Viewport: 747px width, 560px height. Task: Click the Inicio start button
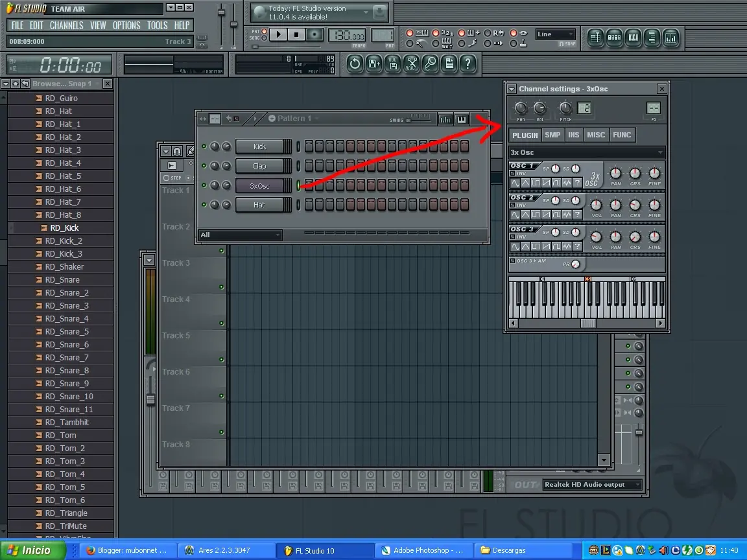[32, 550]
